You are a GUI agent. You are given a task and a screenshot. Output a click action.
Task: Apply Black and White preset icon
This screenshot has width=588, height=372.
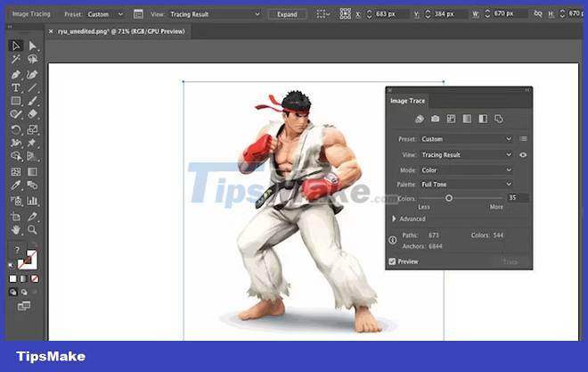[x=483, y=119]
